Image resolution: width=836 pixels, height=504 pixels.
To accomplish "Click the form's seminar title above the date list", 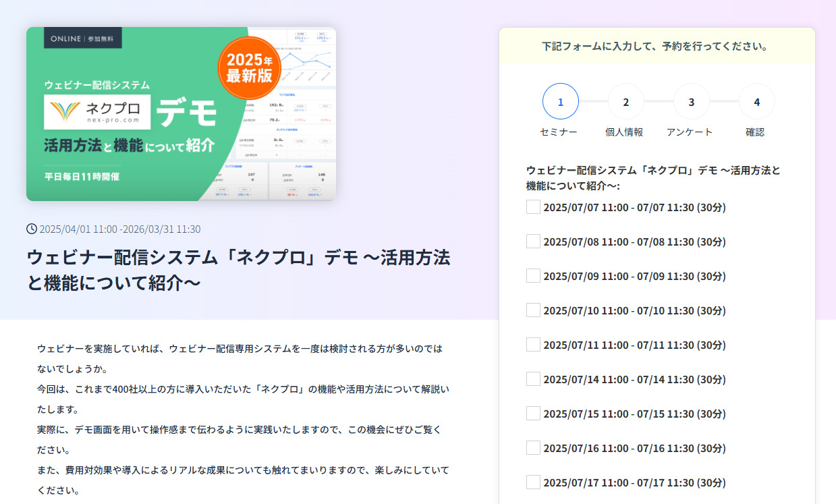I will pos(653,177).
